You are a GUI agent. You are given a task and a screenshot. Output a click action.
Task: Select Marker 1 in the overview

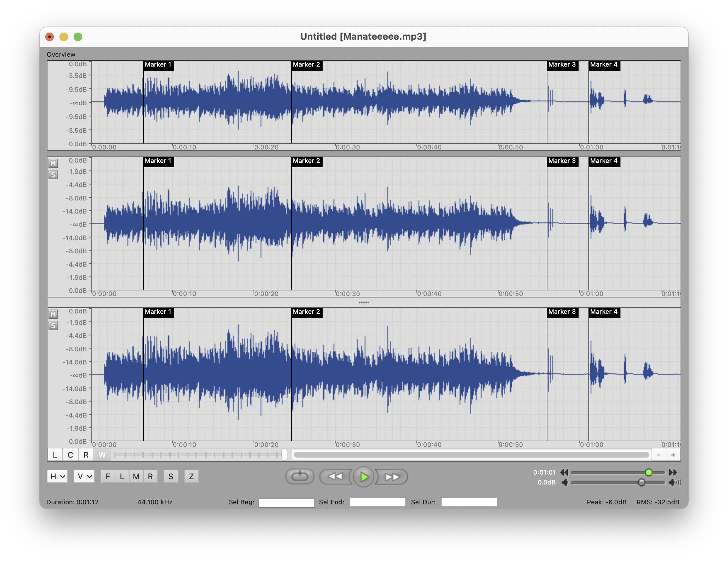[x=158, y=65]
